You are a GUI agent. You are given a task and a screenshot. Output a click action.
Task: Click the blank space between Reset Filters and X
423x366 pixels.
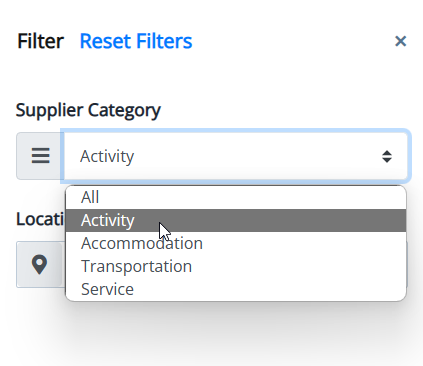[293, 41]
